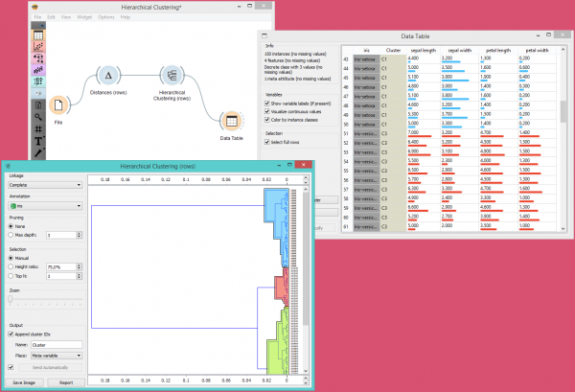Uncheck Color by instance classes

point(266,119)
